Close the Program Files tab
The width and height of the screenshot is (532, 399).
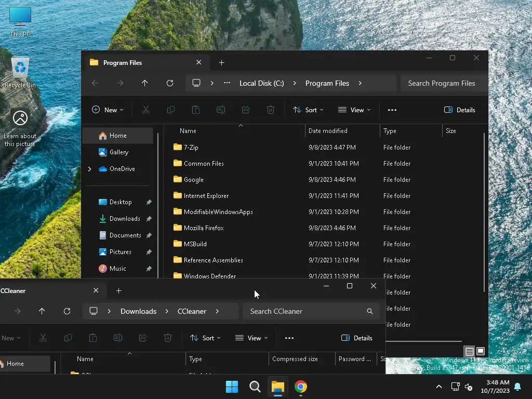click(199, 62)
